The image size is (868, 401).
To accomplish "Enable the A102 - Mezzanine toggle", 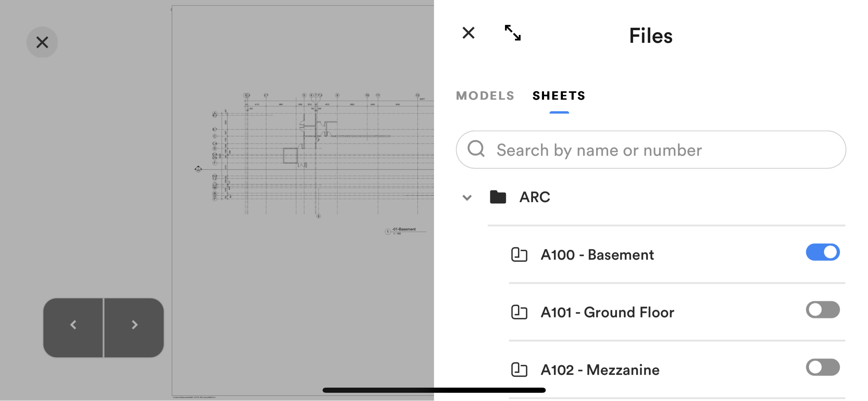I will [x=823, y=367].
